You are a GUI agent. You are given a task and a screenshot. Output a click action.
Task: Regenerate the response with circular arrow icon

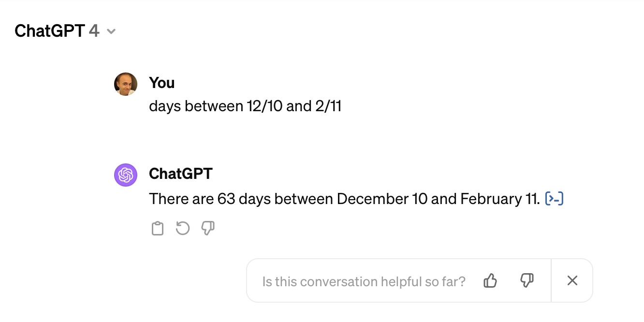tap(183, 228)
